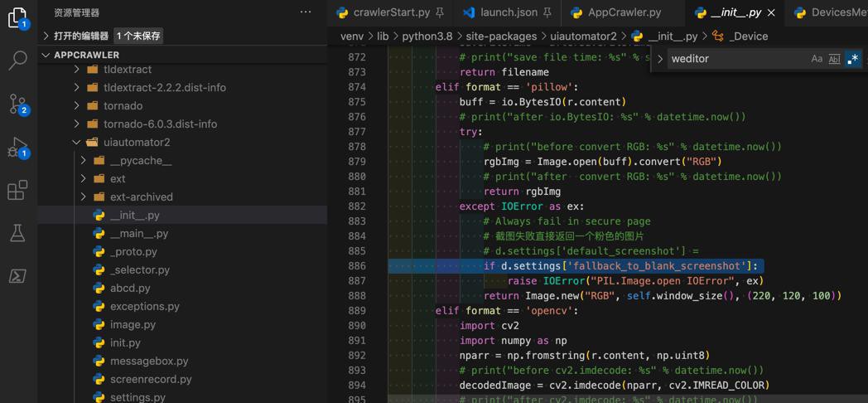
Task: Unpin the crawlerStart.py tab
Action: 440,12
